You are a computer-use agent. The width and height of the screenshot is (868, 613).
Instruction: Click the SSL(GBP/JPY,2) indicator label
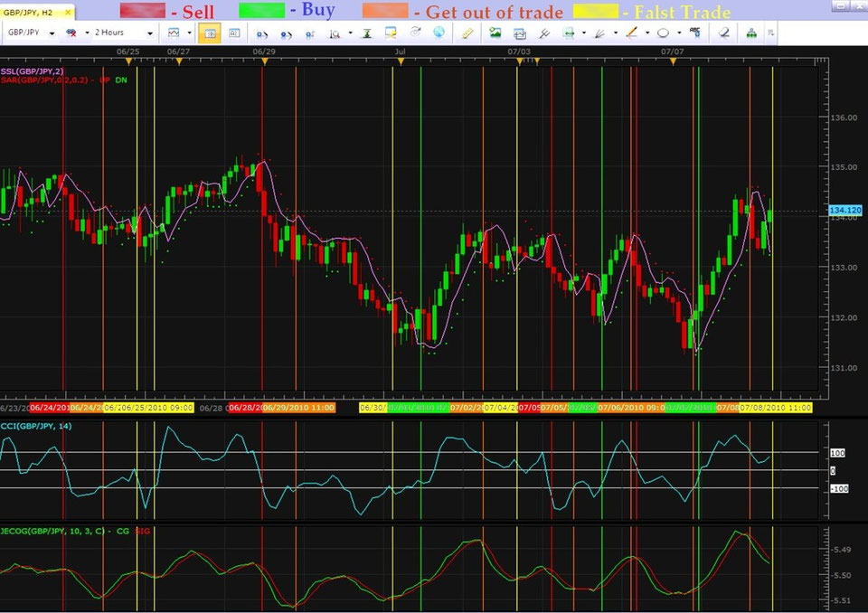click(32, 70)
